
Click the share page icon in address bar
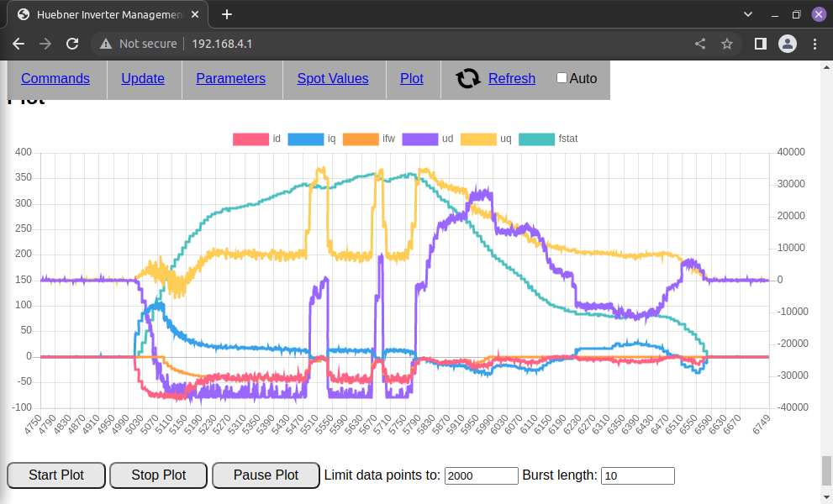[699, 44]
